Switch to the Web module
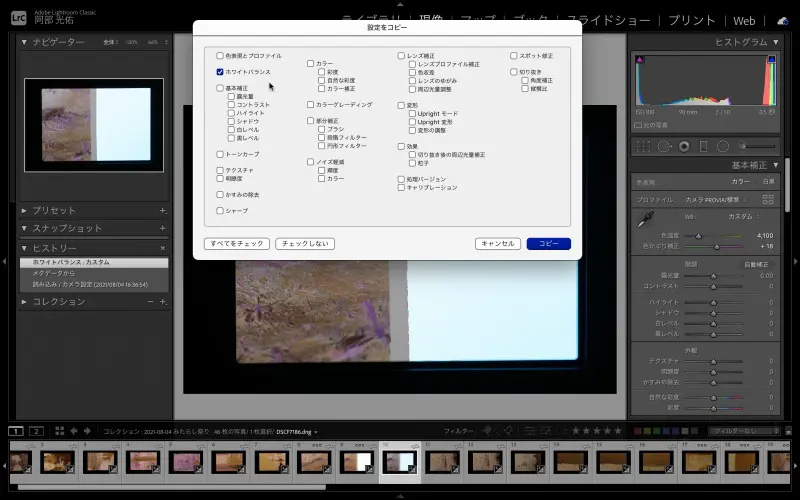Image resolution: width=800 pixels, height=500 pixels. pyautogui.click(x=744, y=21)
